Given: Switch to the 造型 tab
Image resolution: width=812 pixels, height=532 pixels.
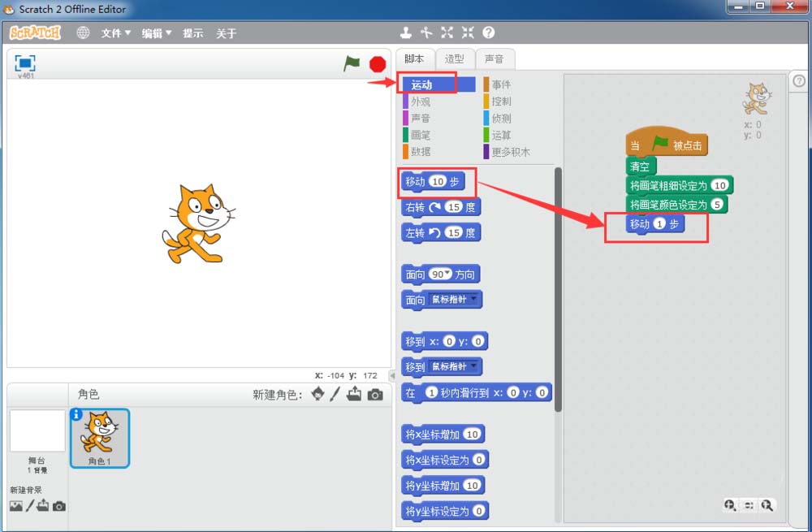Looking at the screenshot, I should [454, 59].
